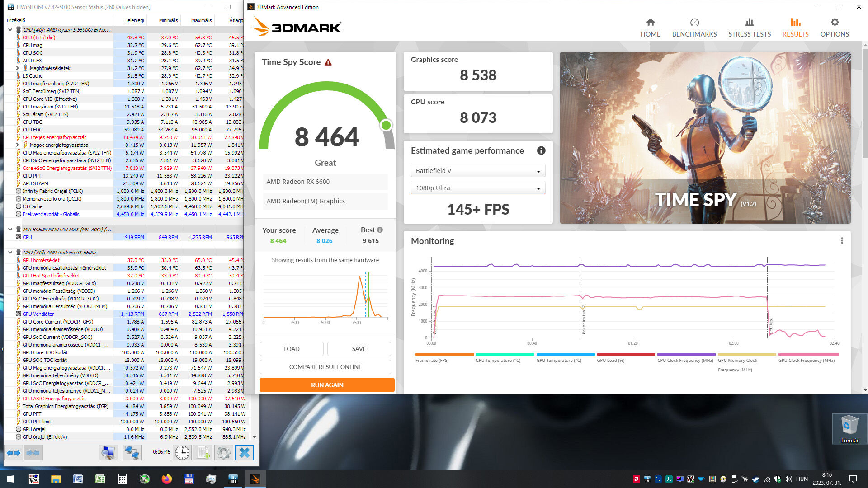868x488 pixels.
Task: Collapse the AMD Radeon RX 6600 sensor group
Action: tap(10, 253)
